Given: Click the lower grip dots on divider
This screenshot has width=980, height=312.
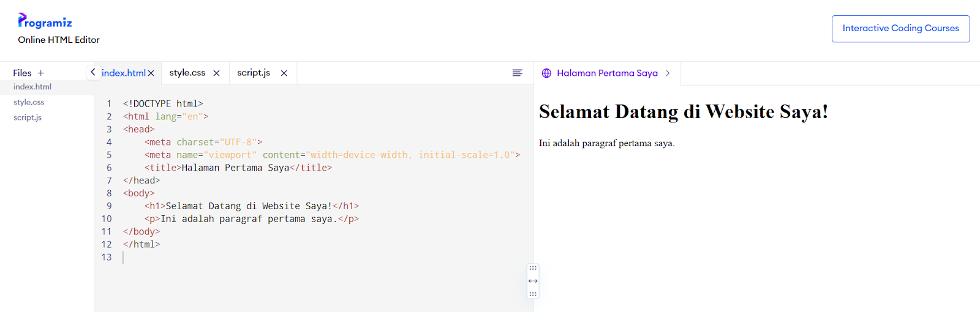Looking at the screenshot, I should click(533, 294).
